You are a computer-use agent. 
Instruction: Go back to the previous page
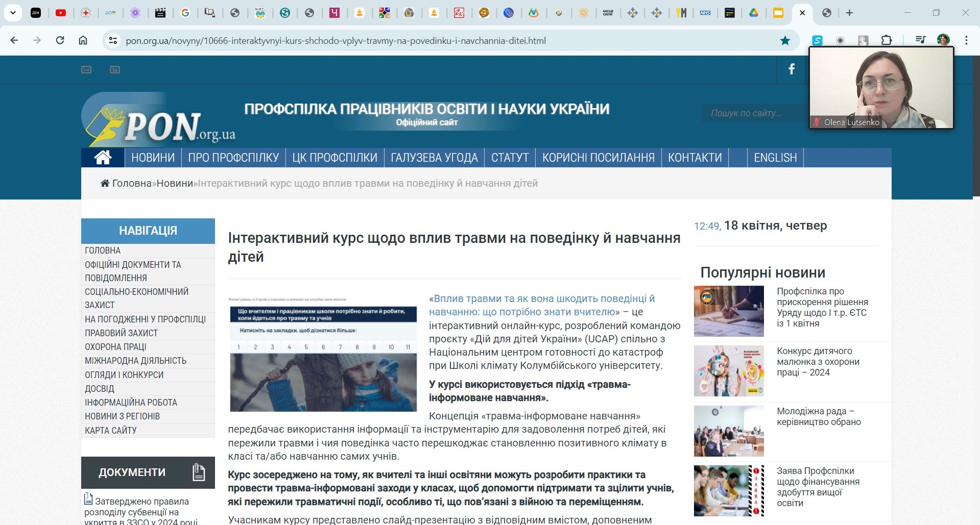pos(14,40)
